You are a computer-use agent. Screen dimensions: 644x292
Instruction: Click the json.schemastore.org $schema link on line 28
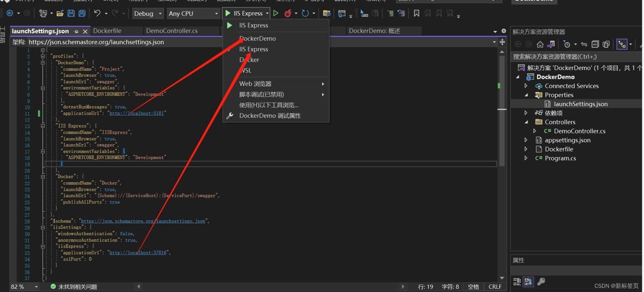(x=143, y=221)
